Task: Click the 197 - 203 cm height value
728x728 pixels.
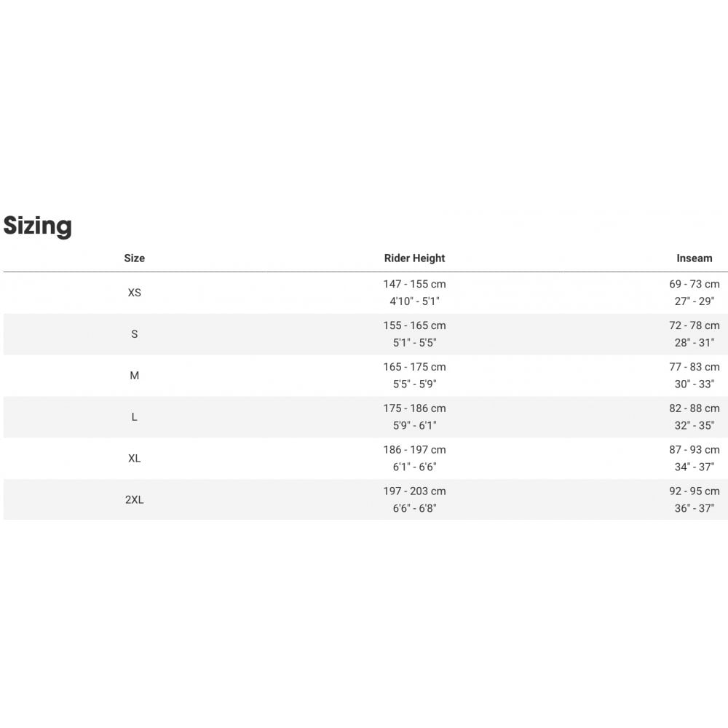Action: click(414, 491)
